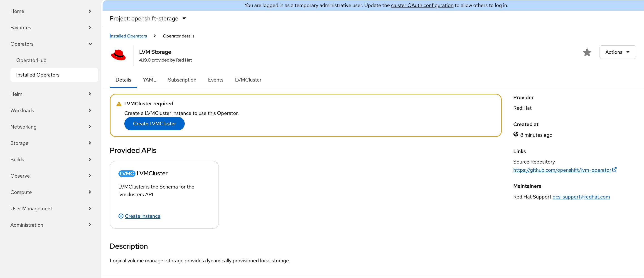The width and height of the screenshot is (644, 278).
Task: Collapse the Operators navigation section
Action: (x=51, y=44)
